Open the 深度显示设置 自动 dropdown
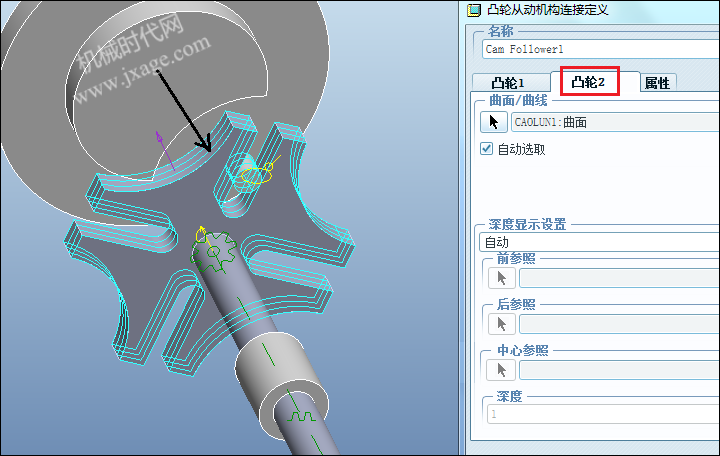Screen dimensions: 720x456 tap(599, 242)
